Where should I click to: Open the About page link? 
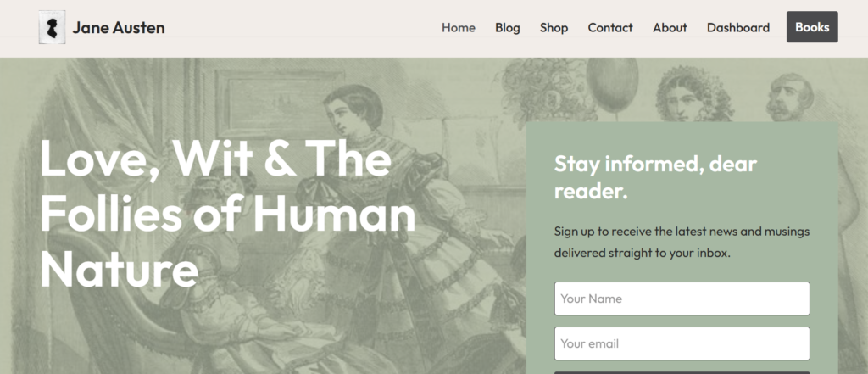(x=670, y=28)
